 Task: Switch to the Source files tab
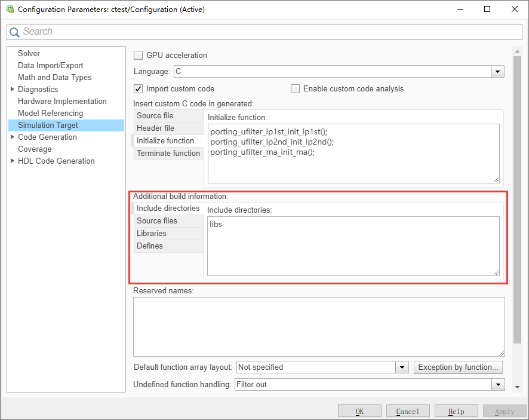click(x=168, y=221)
